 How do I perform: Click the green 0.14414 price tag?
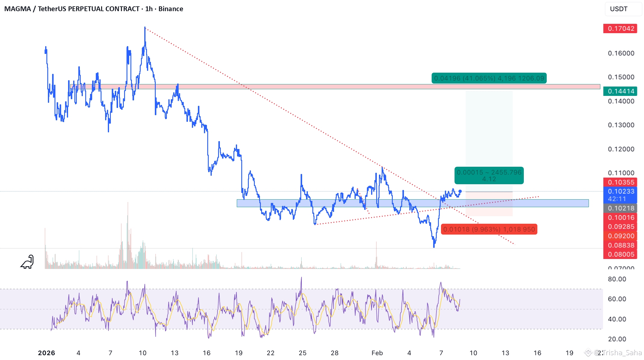coord(620,91)
